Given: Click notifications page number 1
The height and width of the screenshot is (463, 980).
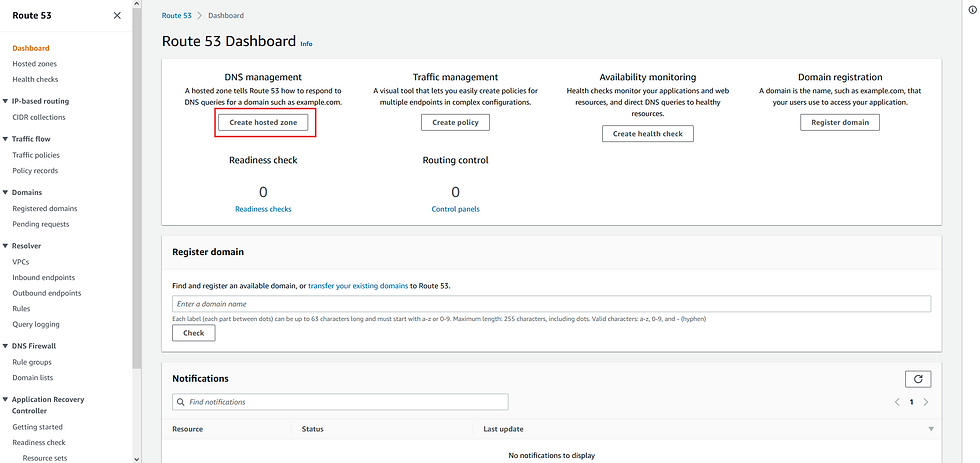Looking at the screenshot, I should pyautogui.click(x=911, y=402).
